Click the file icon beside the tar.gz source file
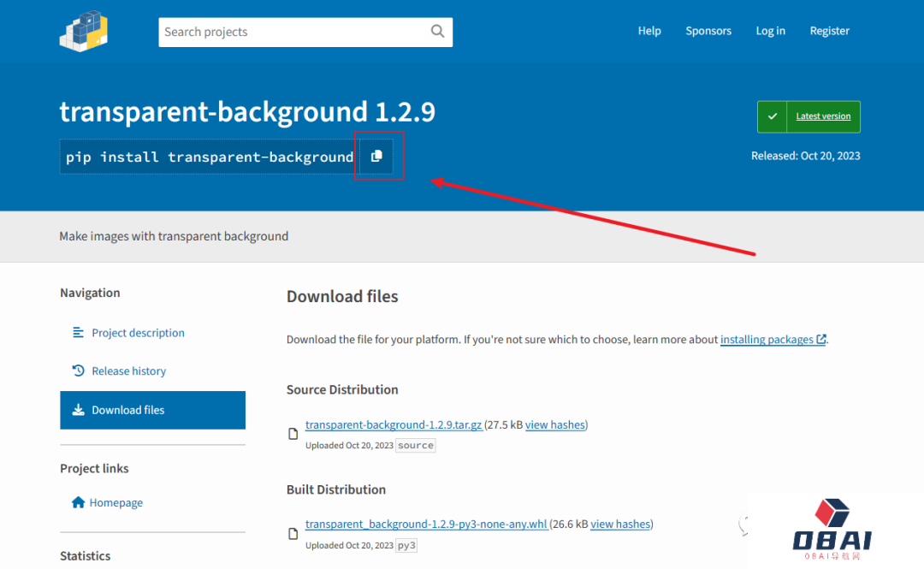924x569 pixels. tap(293, 435)
